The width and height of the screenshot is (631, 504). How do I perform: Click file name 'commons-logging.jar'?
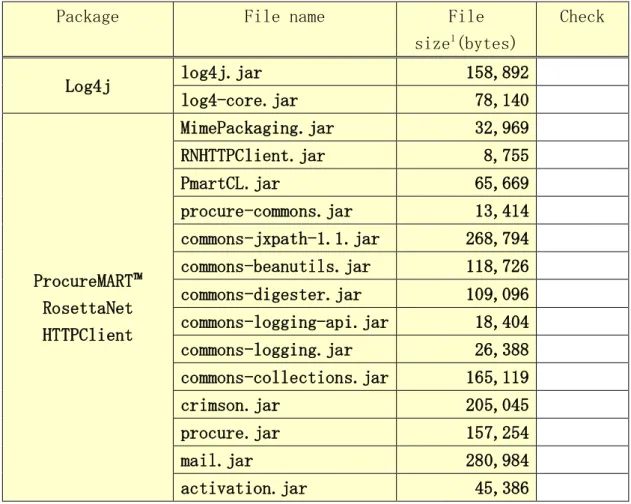[x=266, y=350]
